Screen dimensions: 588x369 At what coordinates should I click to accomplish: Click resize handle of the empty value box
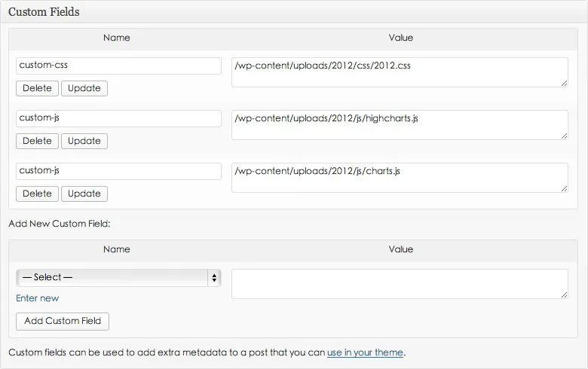pyautogui.click(x=564, y=294)
